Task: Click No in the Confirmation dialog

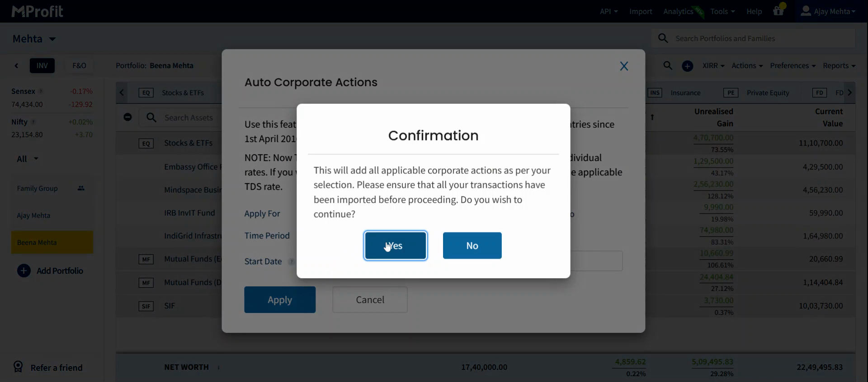Action: coord(472,246)
